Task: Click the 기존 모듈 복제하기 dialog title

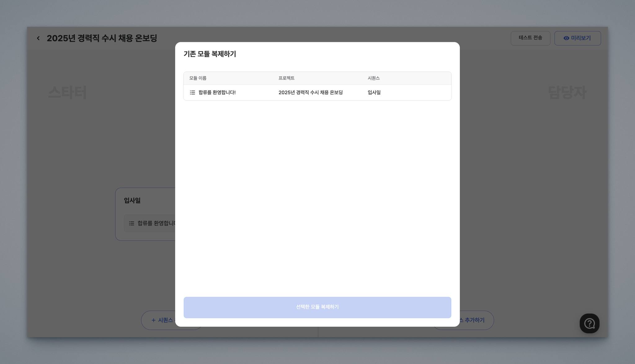Action: click(210, 54)
